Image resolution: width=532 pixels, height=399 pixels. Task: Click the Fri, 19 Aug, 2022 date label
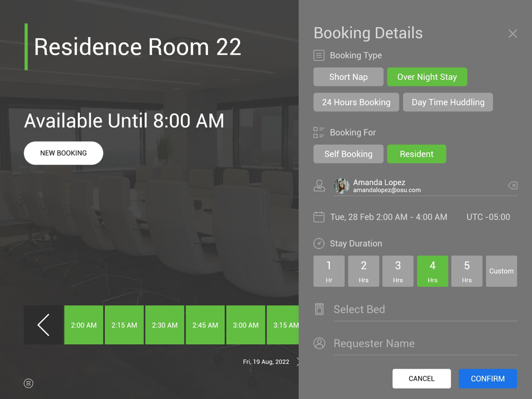point(266,362)
